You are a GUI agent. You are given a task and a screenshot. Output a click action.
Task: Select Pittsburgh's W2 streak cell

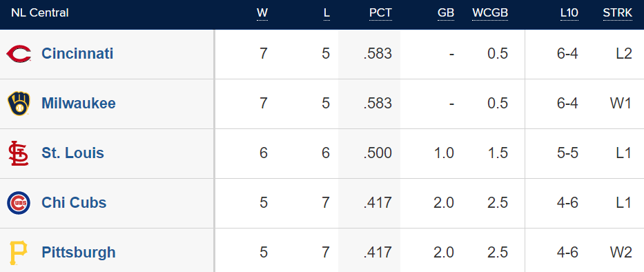(621, 252)
